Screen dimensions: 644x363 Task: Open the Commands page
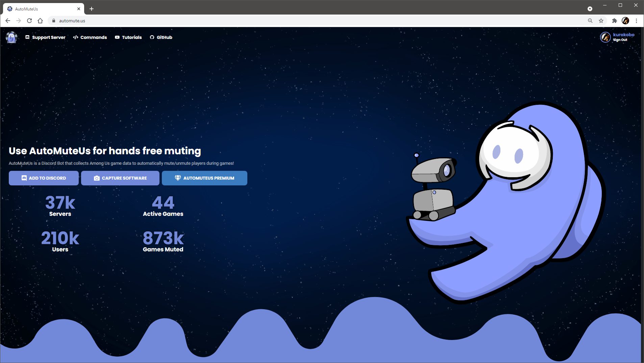tap(90, 38)
